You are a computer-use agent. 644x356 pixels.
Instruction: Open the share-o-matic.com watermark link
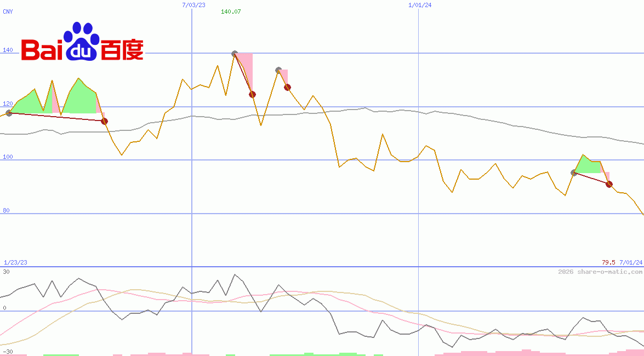tap(600, 272)
